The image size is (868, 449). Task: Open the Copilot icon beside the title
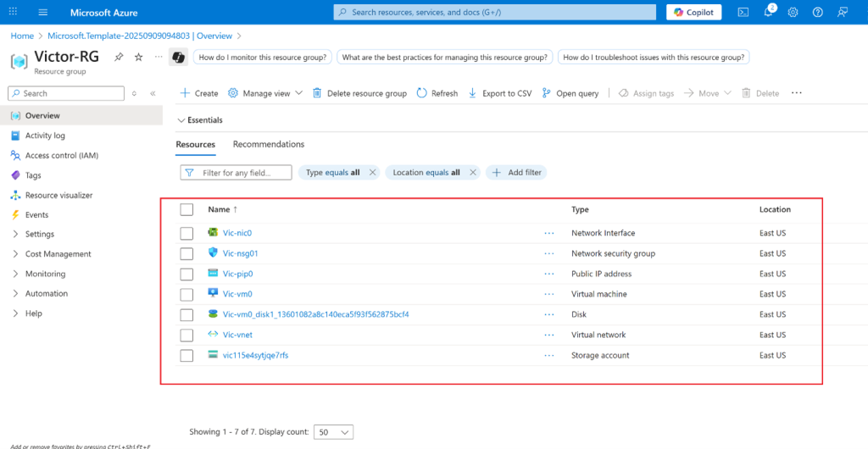coord(178,58)
